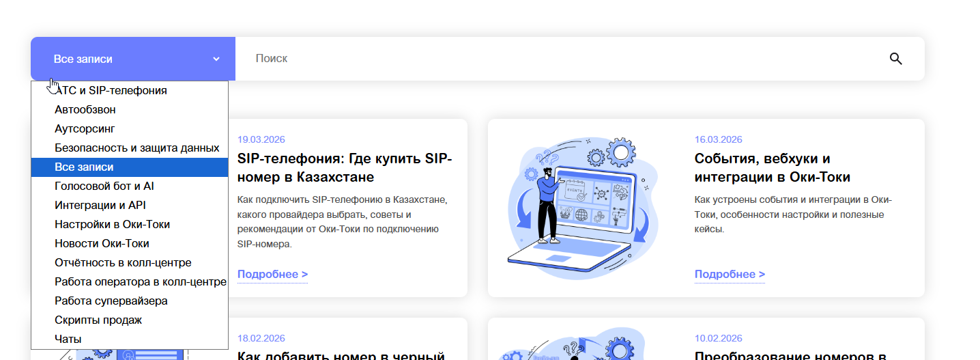Choose 'Чаты' category from list
The image size is (980, 360).
[x=130, y=339]
